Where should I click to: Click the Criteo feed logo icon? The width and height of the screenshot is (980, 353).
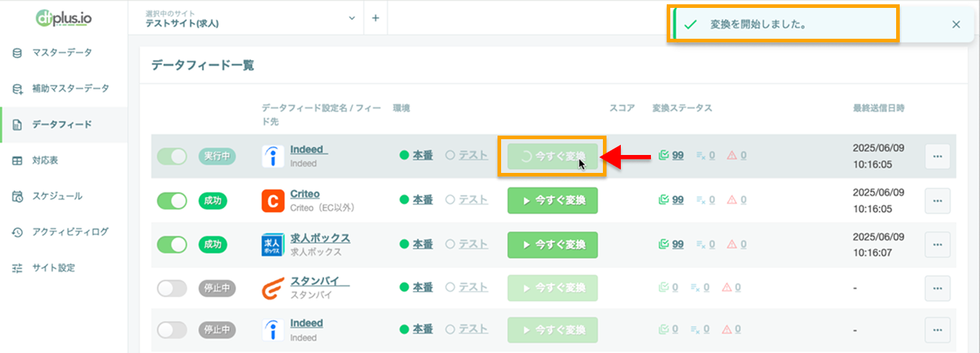(x=273, y=201)
